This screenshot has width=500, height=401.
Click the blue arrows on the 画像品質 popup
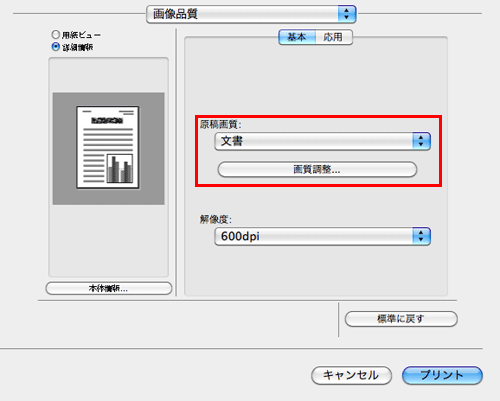pyautogui.click(x=347, y=14)
